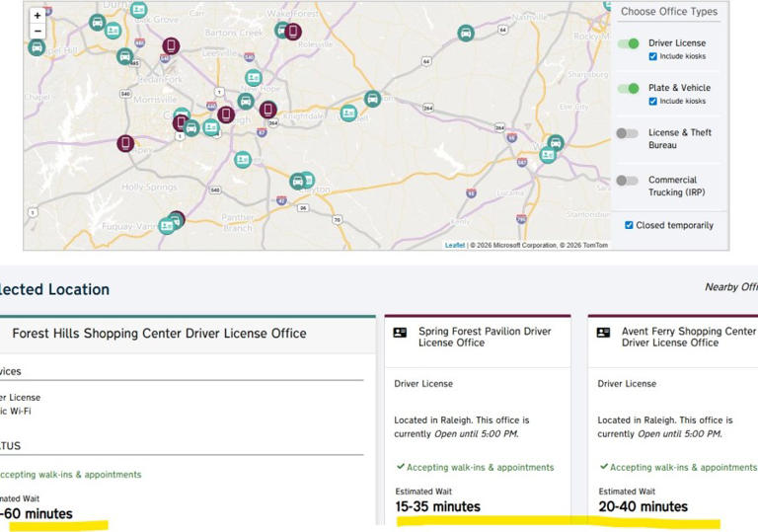Open Spring Forest Pavilion Driver License Office card

point(484,337)
